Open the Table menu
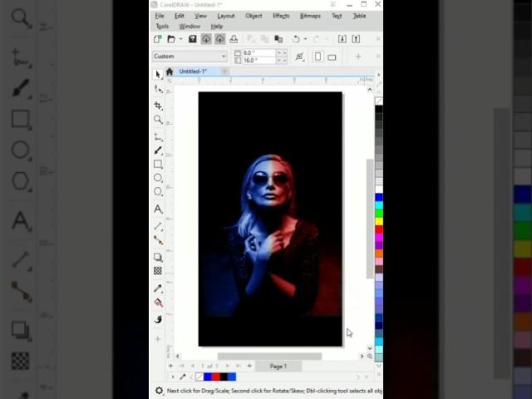532x399 pixels. [x=359, y=16]
